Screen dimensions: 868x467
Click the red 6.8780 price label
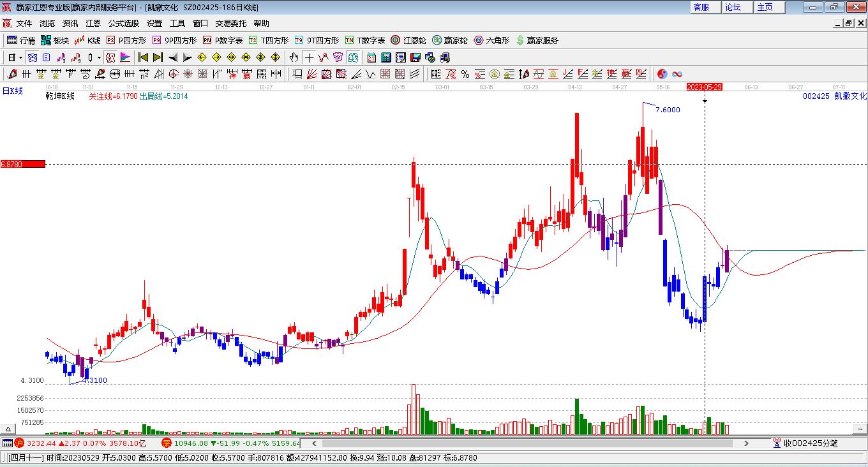pos(23,164)
